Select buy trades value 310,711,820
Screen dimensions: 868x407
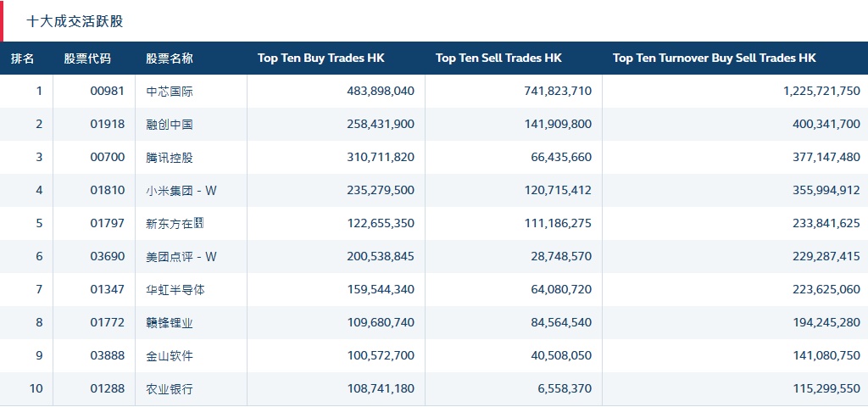(381, 158)
